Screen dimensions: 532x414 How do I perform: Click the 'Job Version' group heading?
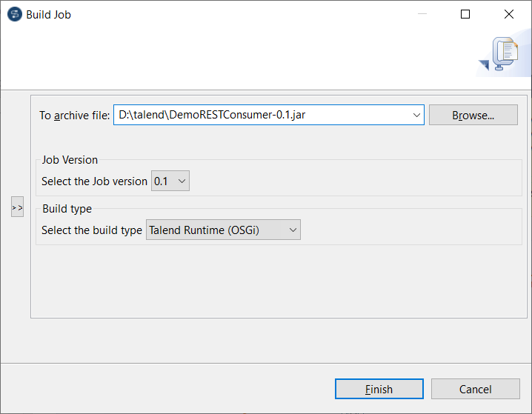pos(70,160)
